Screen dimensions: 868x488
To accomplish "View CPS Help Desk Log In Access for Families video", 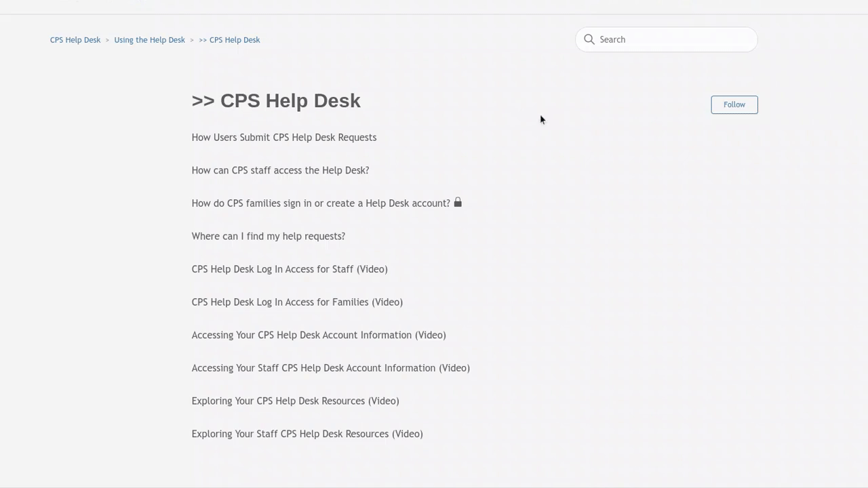I will (x=297, y=302).
